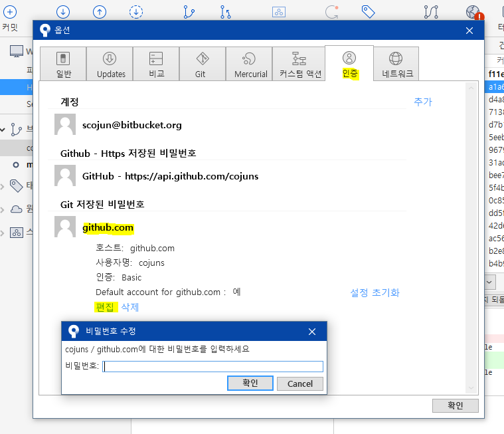Click the github.com saved password entry
Viewport: 504px width, 434px height.
pyautogui.click(x=108, y=227)
